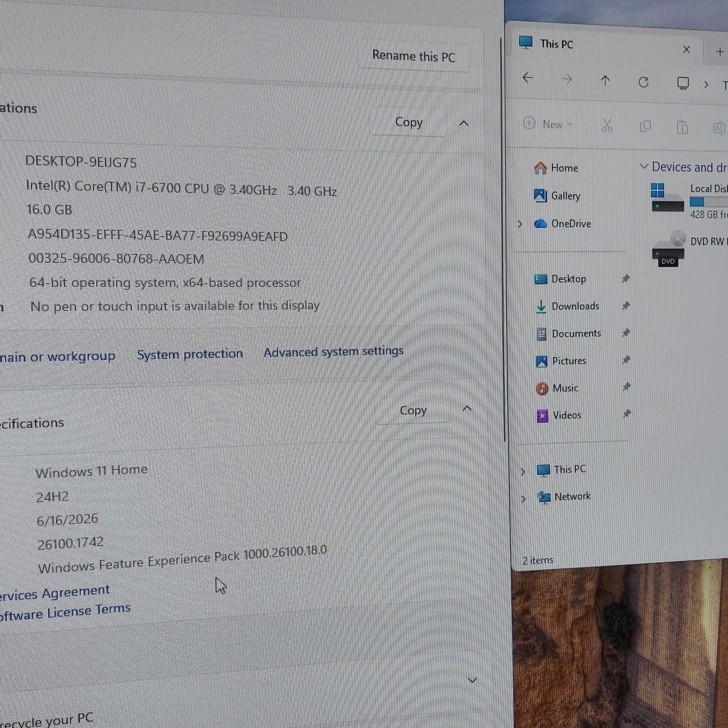Open Gallery in the navigation pane
The width and height of the screenshot is (728, 728).
(x=557, y=196)
